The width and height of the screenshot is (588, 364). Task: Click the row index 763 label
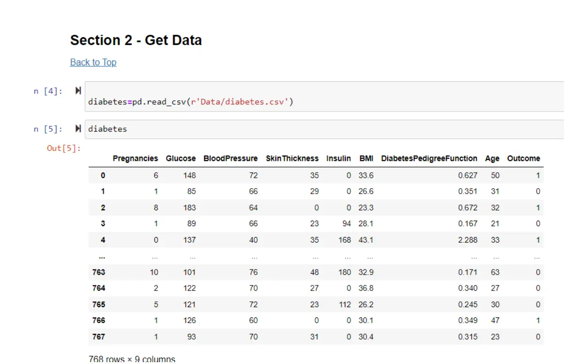tap(99, 272)
